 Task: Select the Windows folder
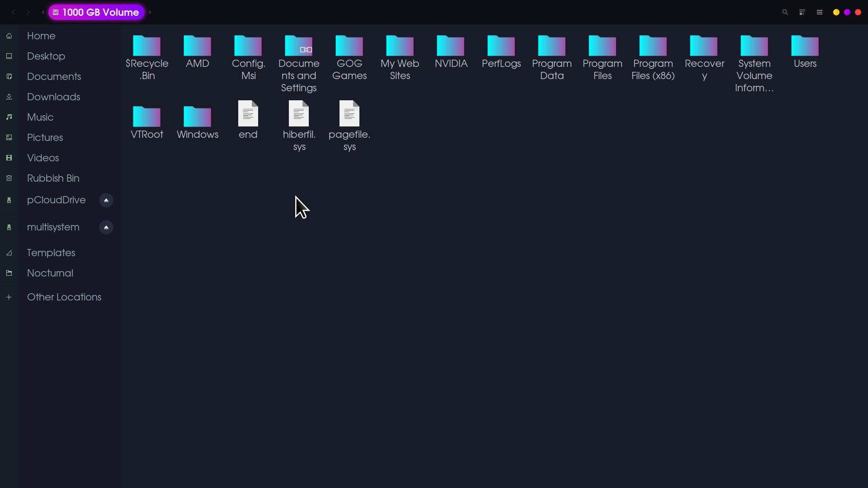click(x=197, y=117)
